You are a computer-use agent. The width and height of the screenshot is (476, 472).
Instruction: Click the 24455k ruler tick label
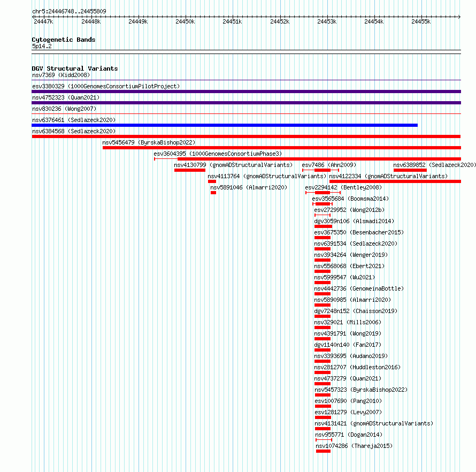pyautogui.click(x=421, y=21)
